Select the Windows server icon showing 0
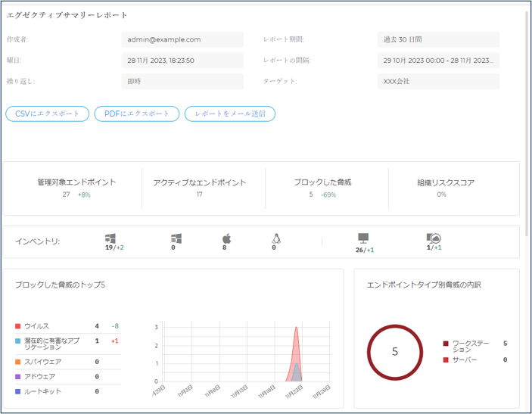The width and height of the screenshot is (532, 414). click(176, 238)
